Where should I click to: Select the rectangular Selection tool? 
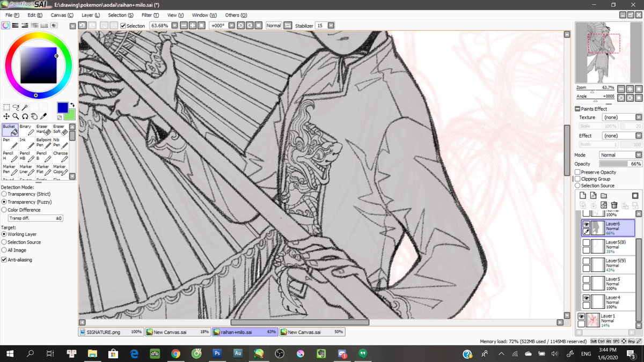click(x=6, y=107)
